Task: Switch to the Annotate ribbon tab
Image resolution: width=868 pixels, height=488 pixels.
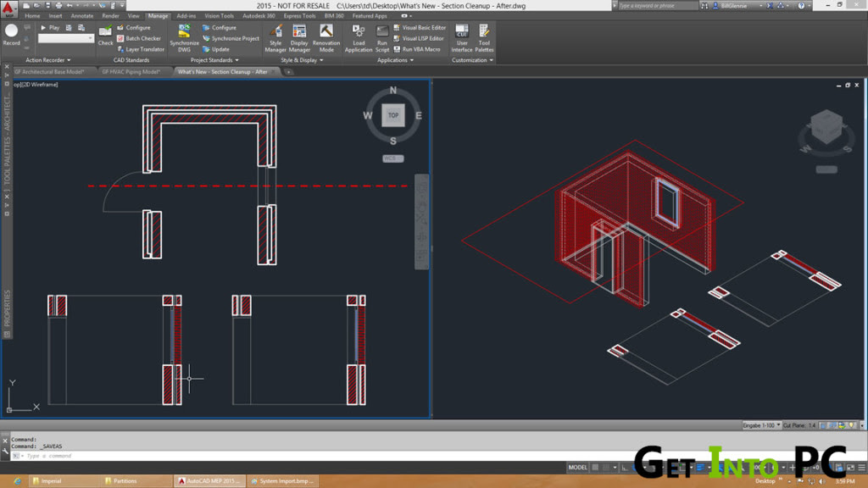Action: pos(82,16)
